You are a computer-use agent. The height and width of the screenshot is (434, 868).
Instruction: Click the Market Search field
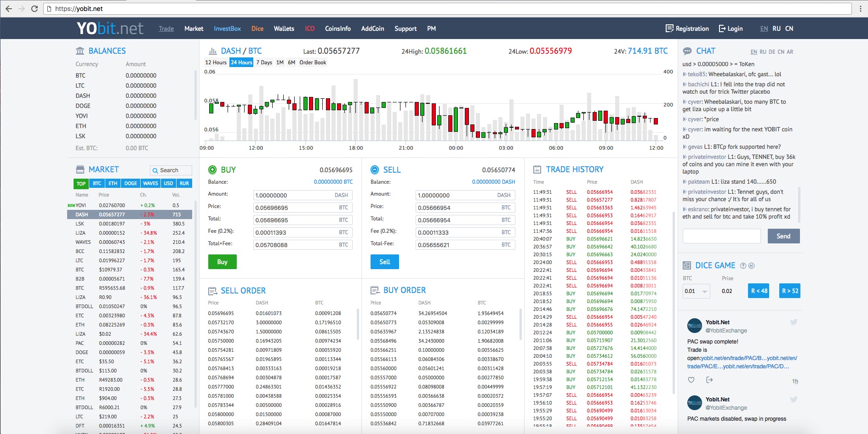pos(171,170)
